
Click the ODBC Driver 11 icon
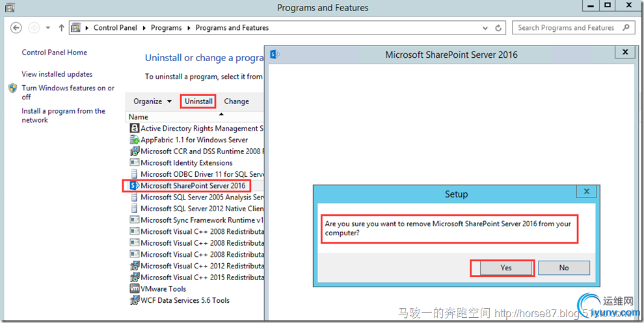[x=134, y=174]
